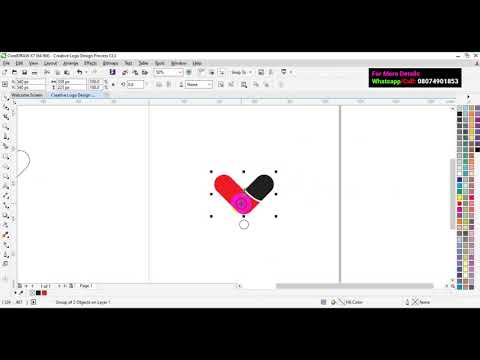Click the Mirror vertically button

coord(169,85)
